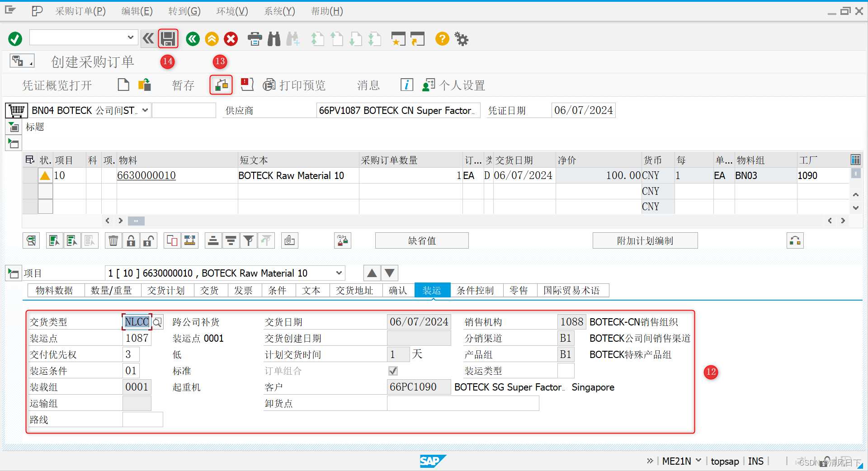Click the Sort descending icon in item toolbar
This screenshot has height=471, width=868.
[x=231, y=240]
